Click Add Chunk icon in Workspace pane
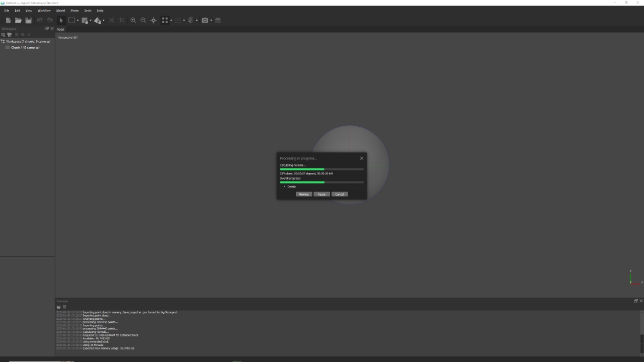This screenshot has width=644, height=362. point(4,35)
